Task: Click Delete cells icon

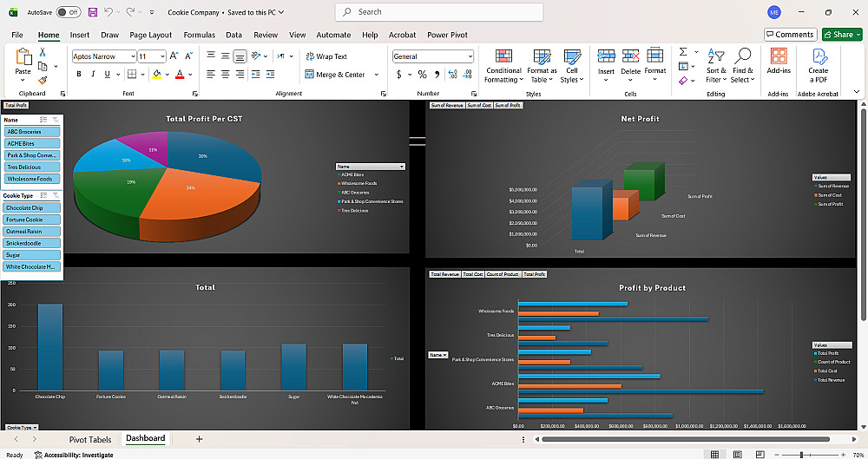Action: click(x=630, y=56)
